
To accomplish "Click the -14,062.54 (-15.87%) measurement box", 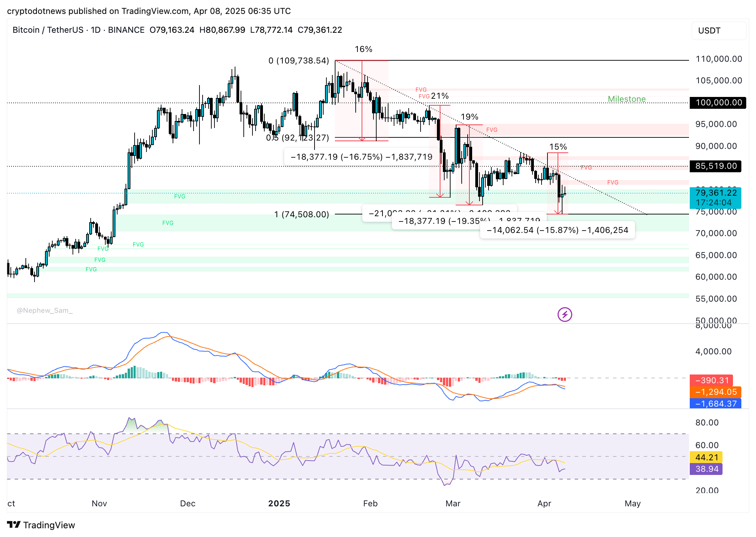I will pos(557,230).
